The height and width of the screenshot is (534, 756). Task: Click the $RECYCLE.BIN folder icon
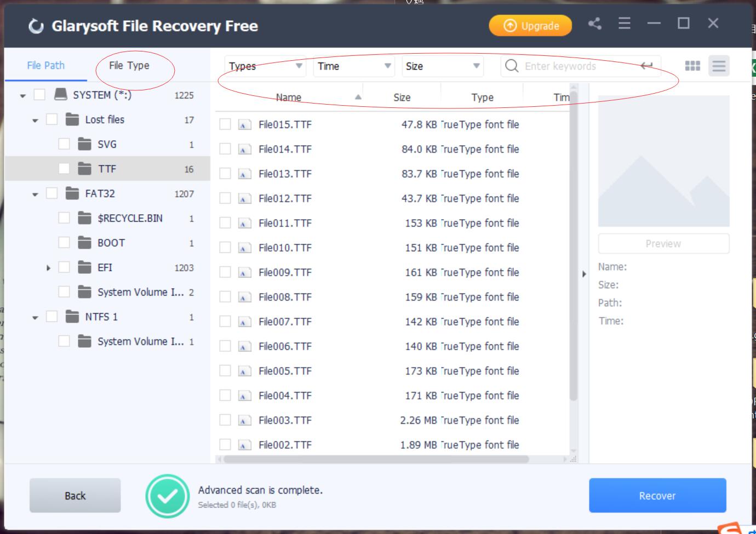(x=84, y=218)
